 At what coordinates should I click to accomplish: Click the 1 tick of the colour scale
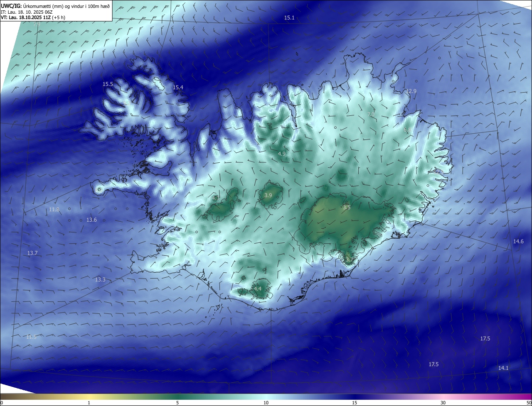pyautogui.click(x=89, y=403)
